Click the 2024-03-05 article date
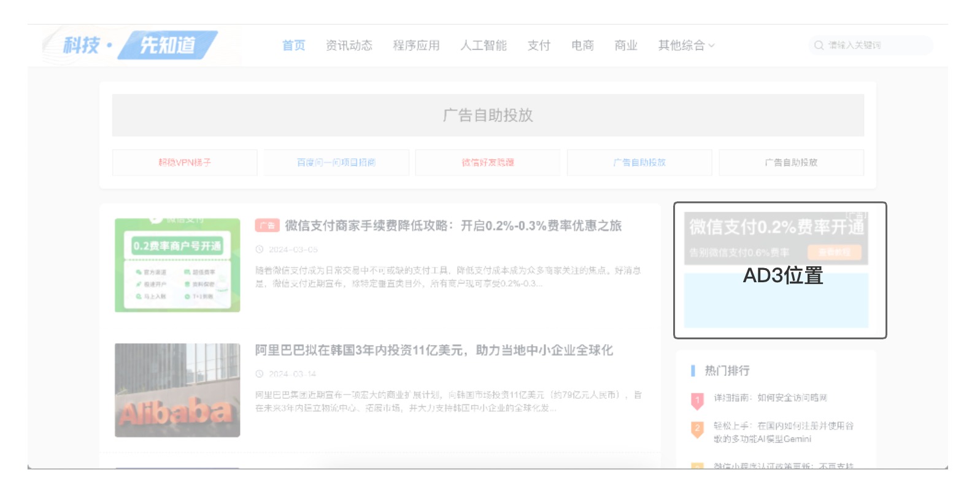 [293, 250]
